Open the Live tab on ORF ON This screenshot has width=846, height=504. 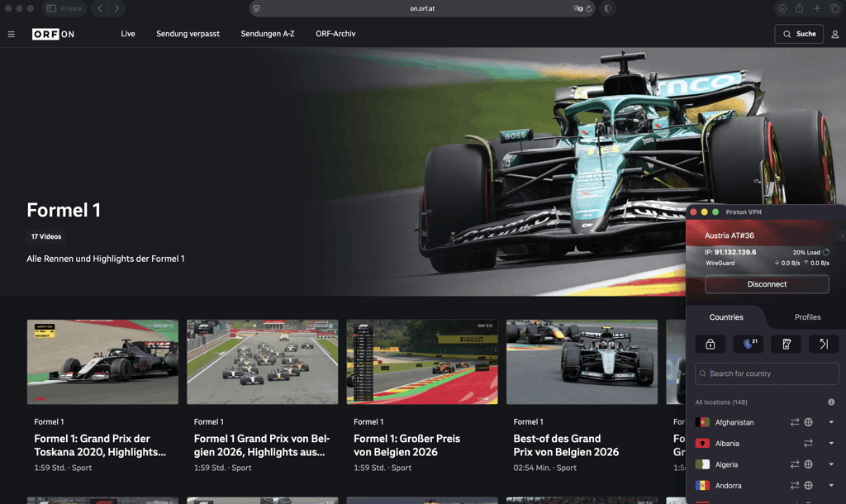tap(128, 33)
